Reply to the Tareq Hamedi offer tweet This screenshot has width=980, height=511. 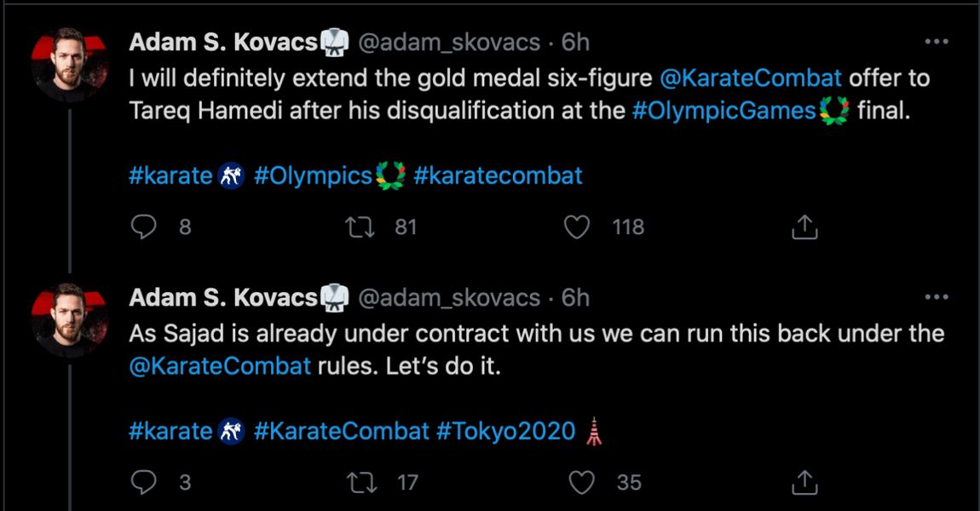click(146, 227)
